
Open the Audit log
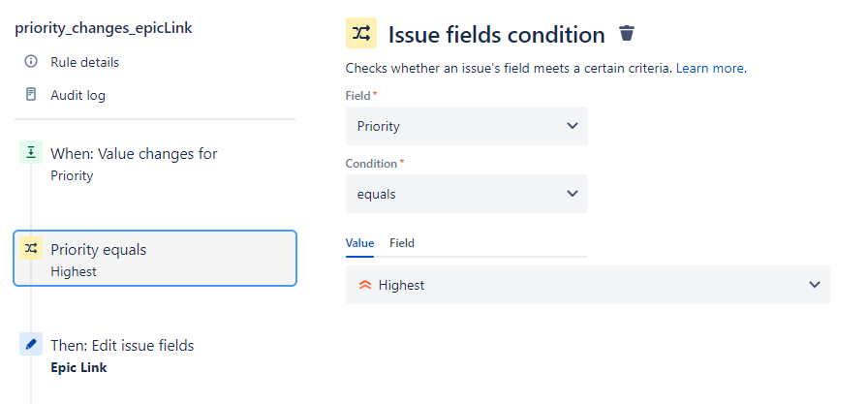pyautogui.click(x=78, y=95)
